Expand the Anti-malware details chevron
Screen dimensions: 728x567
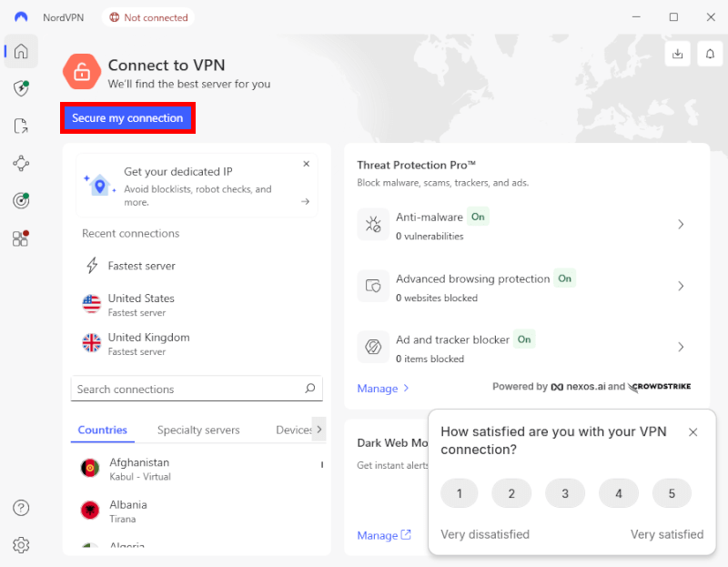coord(681,224)
